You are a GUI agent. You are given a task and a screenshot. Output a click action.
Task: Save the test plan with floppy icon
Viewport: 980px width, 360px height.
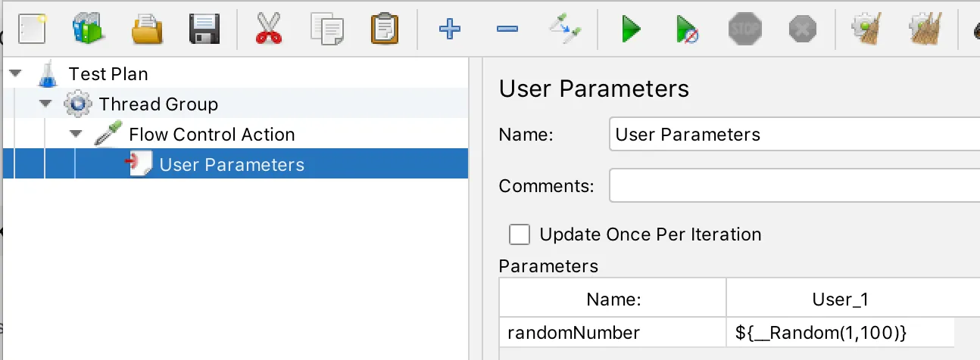point(204,29)
